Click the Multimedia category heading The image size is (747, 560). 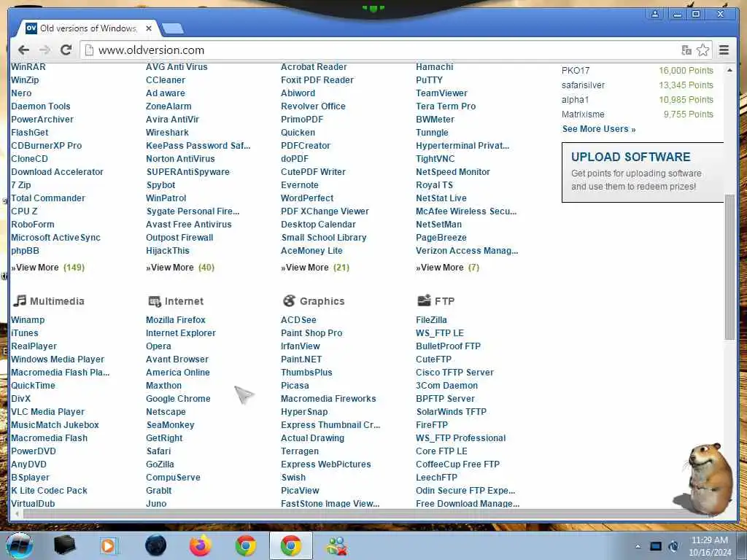[57, 301]
